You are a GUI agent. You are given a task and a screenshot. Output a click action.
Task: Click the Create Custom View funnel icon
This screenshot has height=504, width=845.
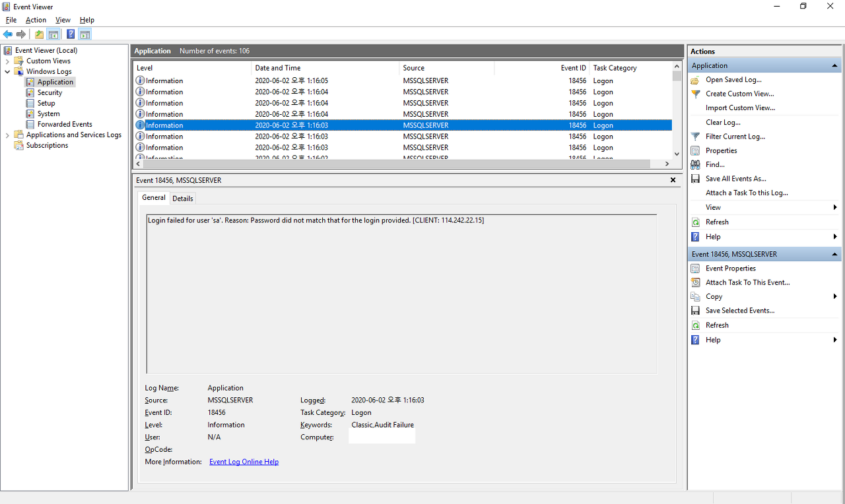[695, 94]
